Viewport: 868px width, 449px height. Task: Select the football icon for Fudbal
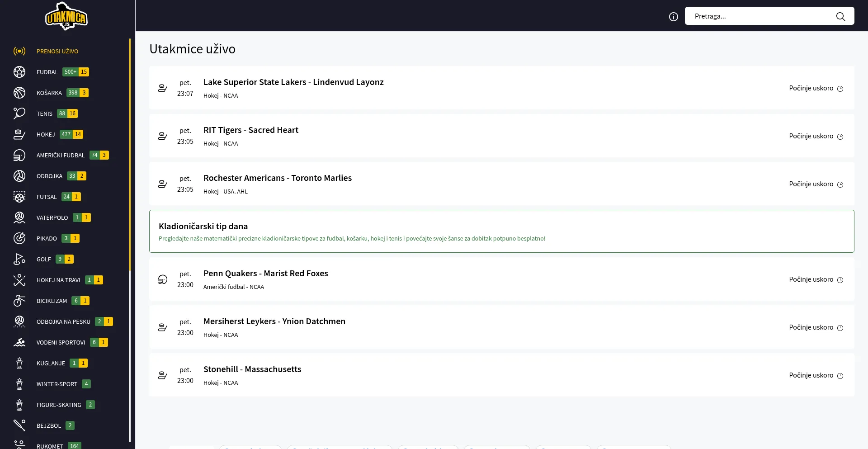(x=19, y=72)
